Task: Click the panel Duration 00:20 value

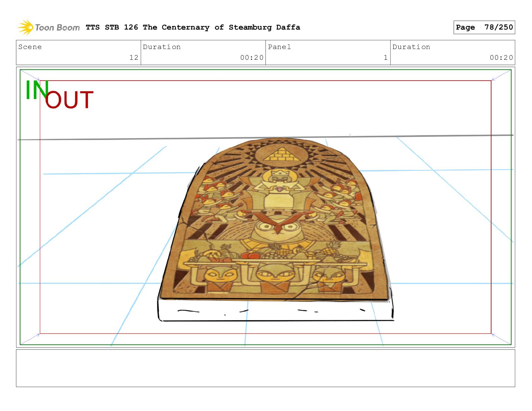Action: 501,57
